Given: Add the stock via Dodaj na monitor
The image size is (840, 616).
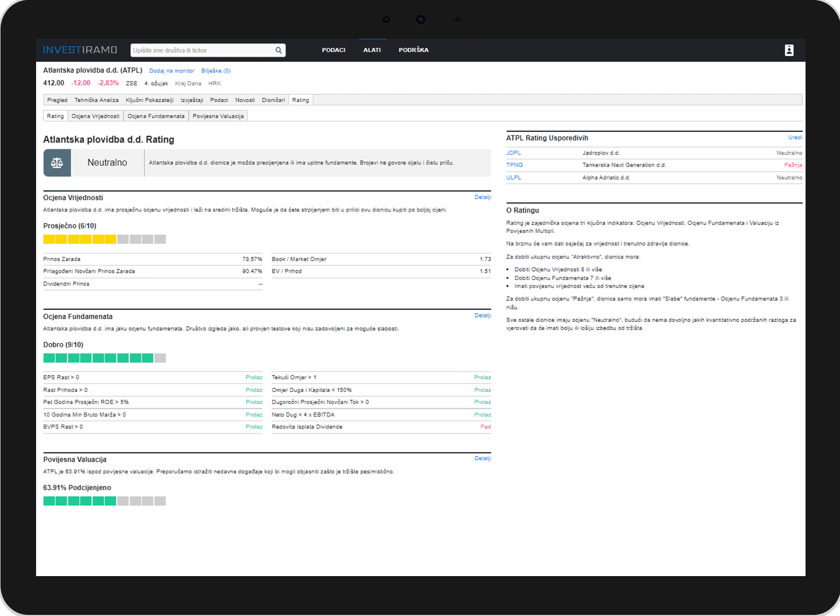Looking at the screenshot, I should click(172, 71).
